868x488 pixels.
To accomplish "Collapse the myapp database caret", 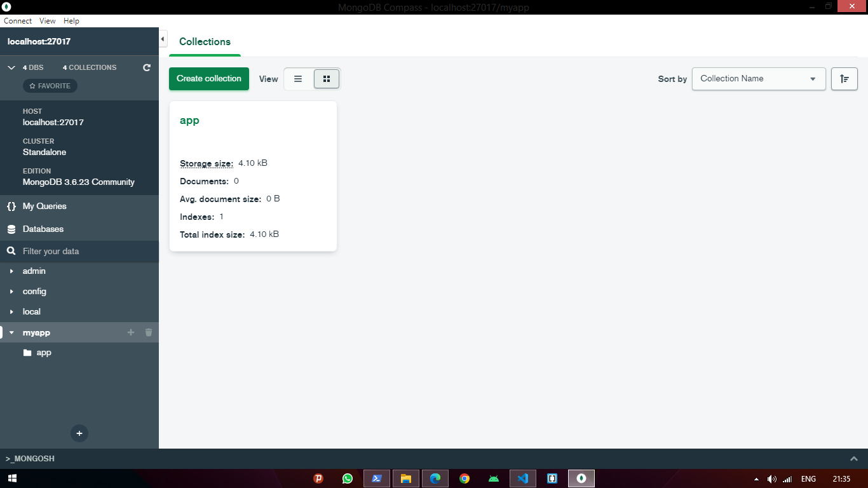I will [x=11, y=332].
